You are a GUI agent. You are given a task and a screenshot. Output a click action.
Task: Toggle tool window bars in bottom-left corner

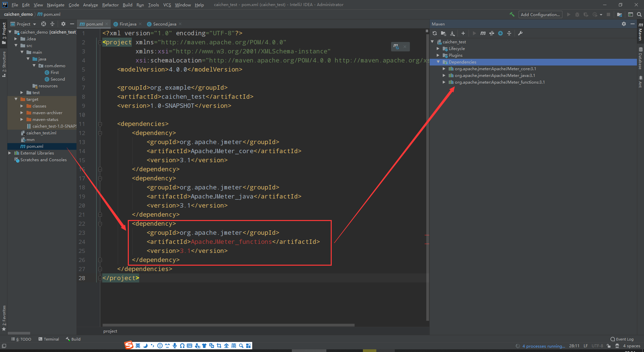pos(4,346)
